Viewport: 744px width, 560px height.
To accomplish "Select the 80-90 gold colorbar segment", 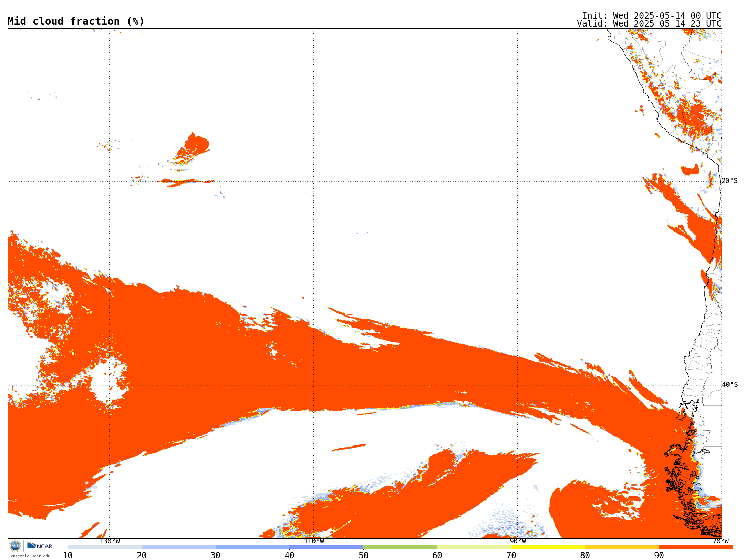I will [622, 547].
